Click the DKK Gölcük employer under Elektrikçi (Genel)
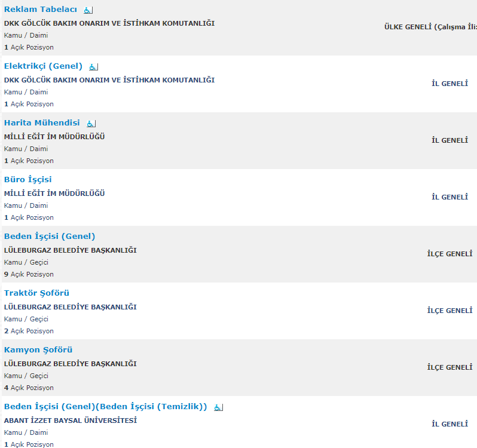 coord(109,80)
